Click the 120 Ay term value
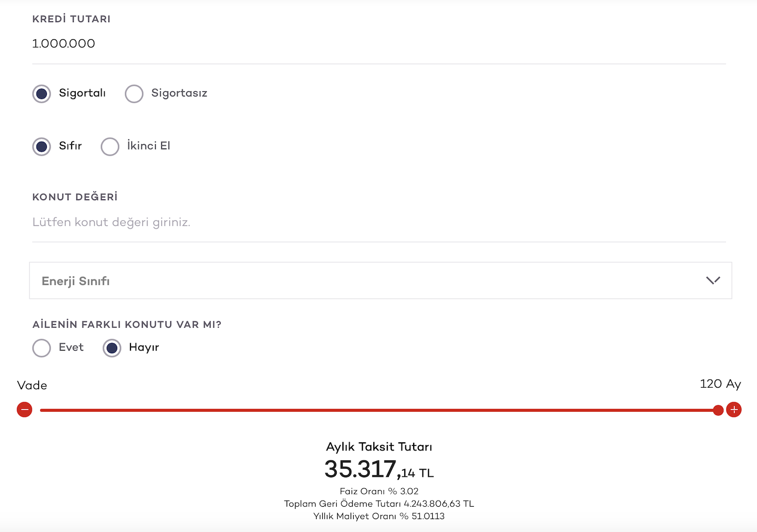757x532 pixels. pyautogui.click(x=720, y=384)
